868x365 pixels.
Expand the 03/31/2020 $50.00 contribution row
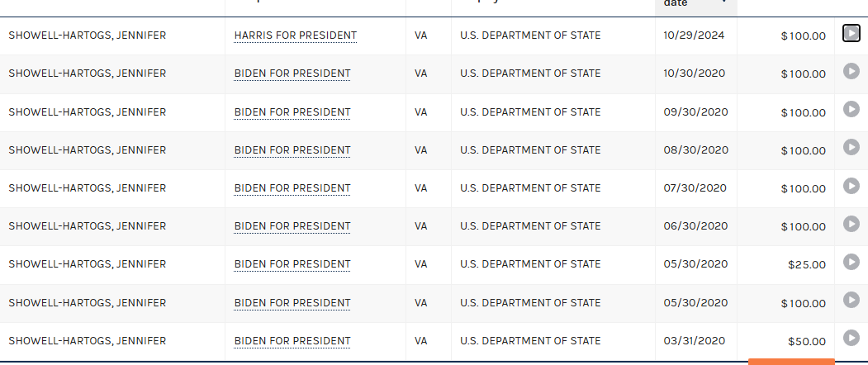click(851, 338)
